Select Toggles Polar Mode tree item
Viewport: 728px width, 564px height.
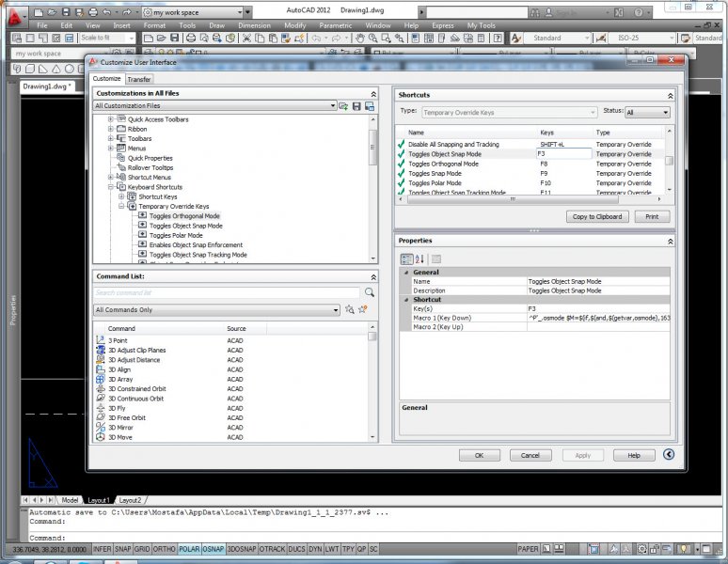176,235
